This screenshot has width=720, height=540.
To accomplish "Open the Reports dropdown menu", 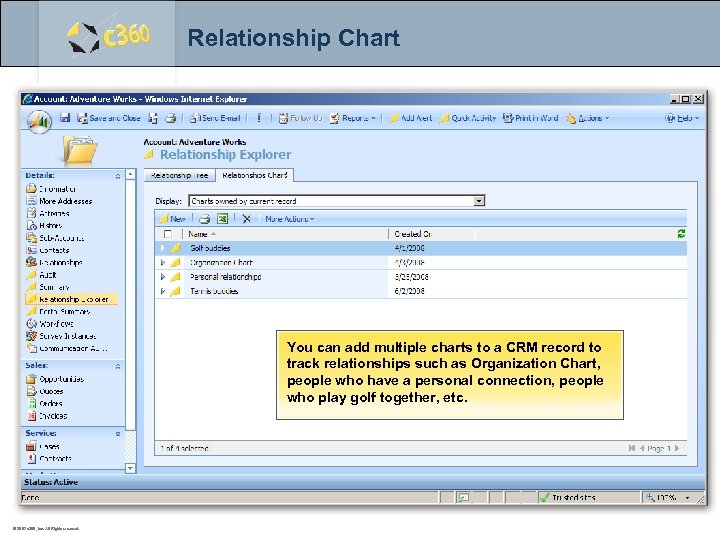I will [353, 118].
